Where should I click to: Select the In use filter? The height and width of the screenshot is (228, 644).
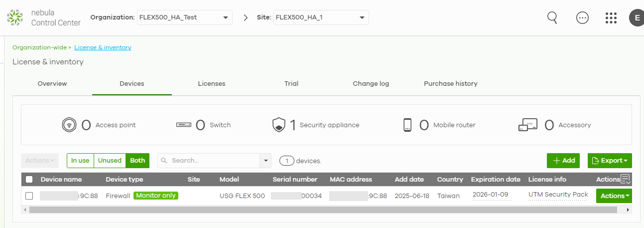(80, 161)
